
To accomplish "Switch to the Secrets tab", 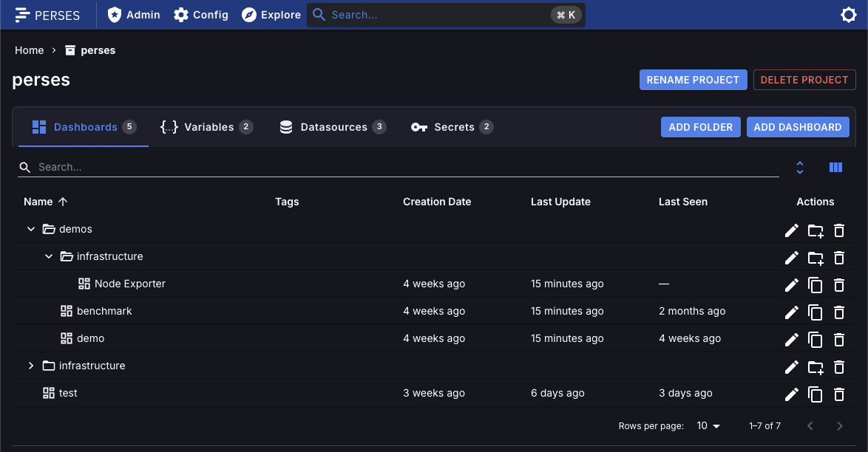I will tap(452, 127).
